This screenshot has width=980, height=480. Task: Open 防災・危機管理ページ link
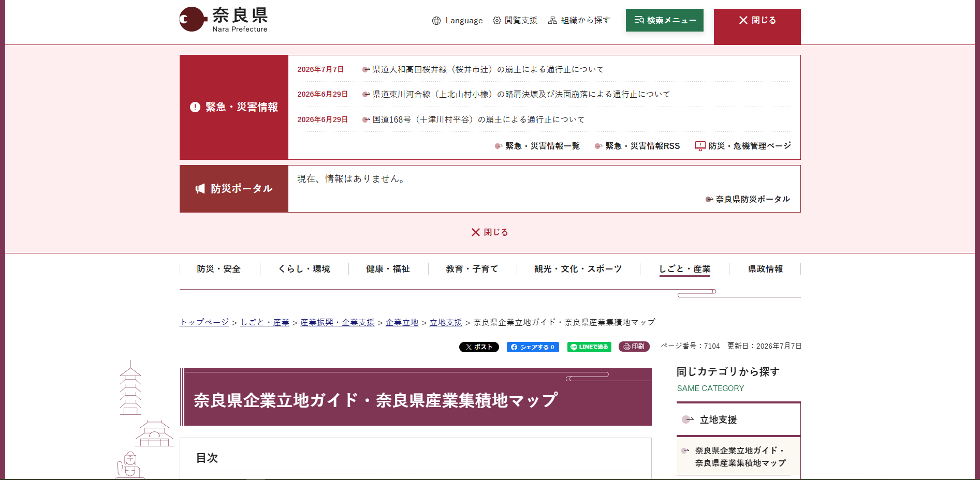(743, 146)
